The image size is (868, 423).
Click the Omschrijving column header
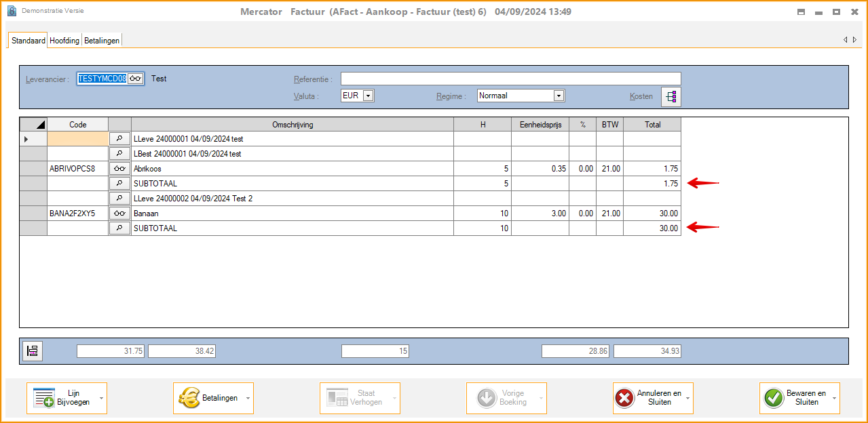pos(292,125)
